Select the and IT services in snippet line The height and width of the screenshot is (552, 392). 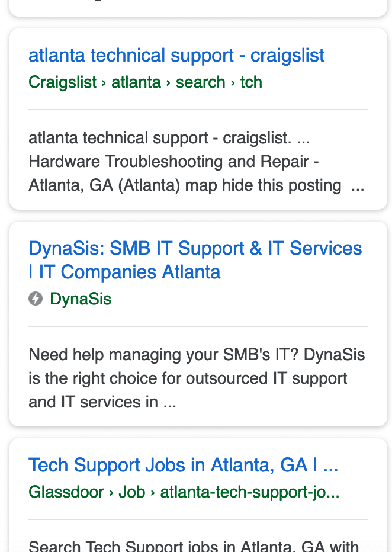point(102,402)
